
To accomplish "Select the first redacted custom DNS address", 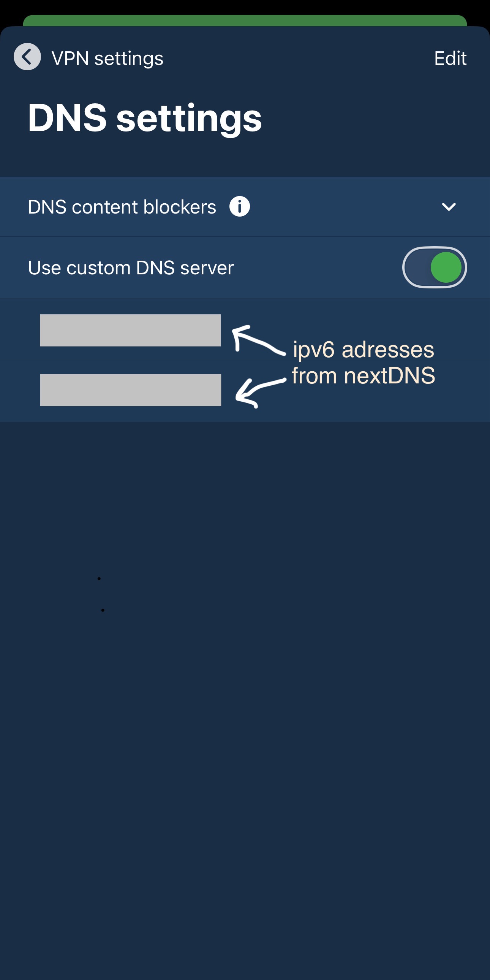I will 130,330.
